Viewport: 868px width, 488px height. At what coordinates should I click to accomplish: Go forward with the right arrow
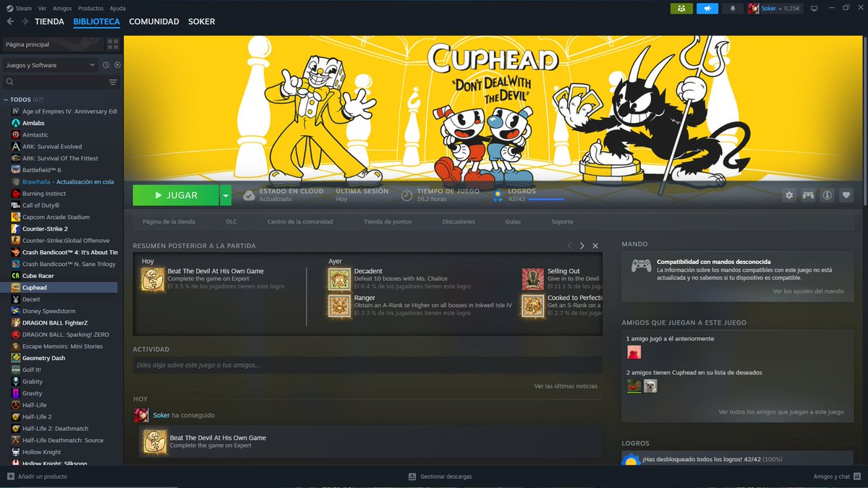pyautogui.click(x=25, y=21)
